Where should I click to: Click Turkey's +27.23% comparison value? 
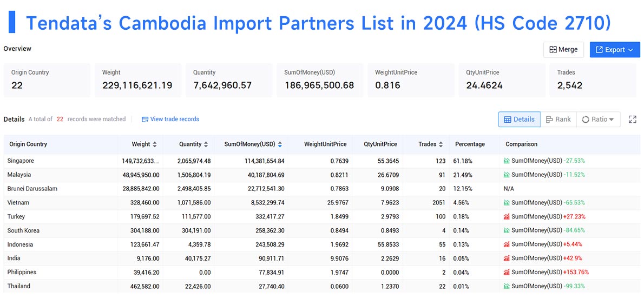coord(574,217)
